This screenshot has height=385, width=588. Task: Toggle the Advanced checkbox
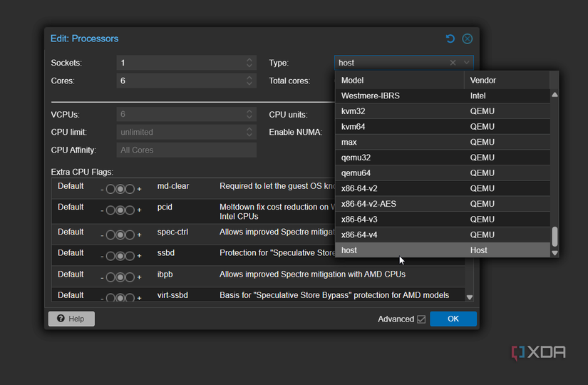pos(421,319)
